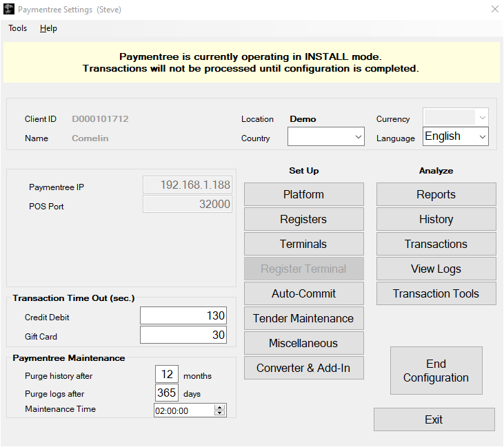Click the Paymentree IP field
The height and width of the screenshot is (447, 504).
(x=188, y=185)
